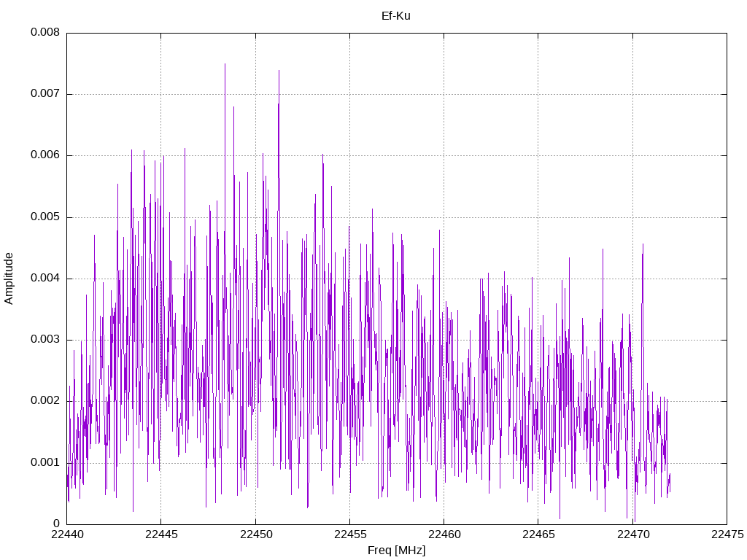Screen dimensions: 747x560
Task: Click the y-axis origin label 0
Action: (57, 524)
